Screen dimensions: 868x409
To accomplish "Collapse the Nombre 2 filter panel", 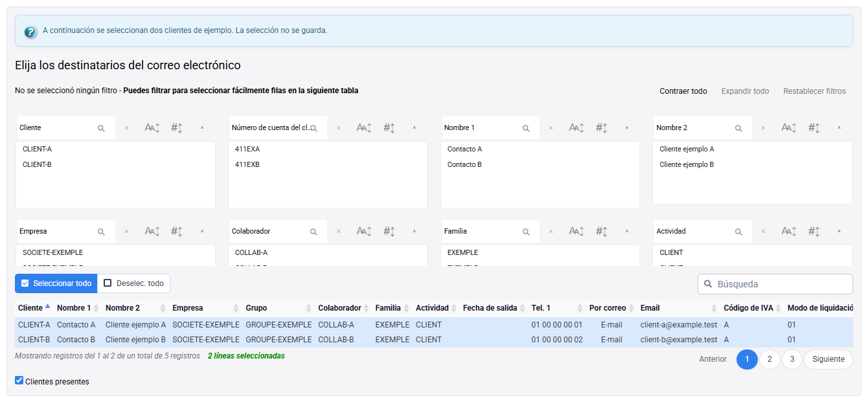I will 839,128.
